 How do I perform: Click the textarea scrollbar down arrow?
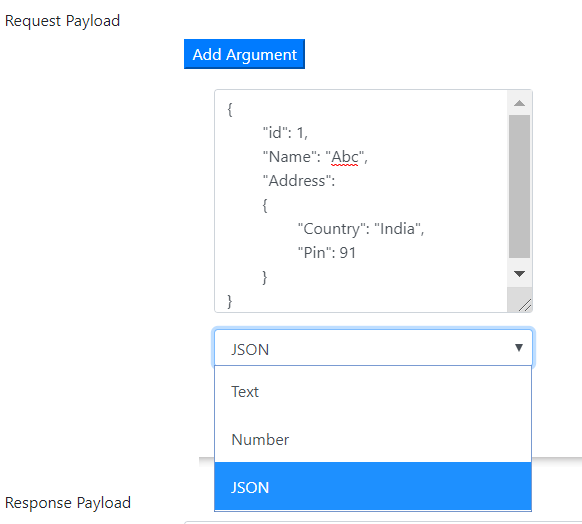[x=519, y=274]
